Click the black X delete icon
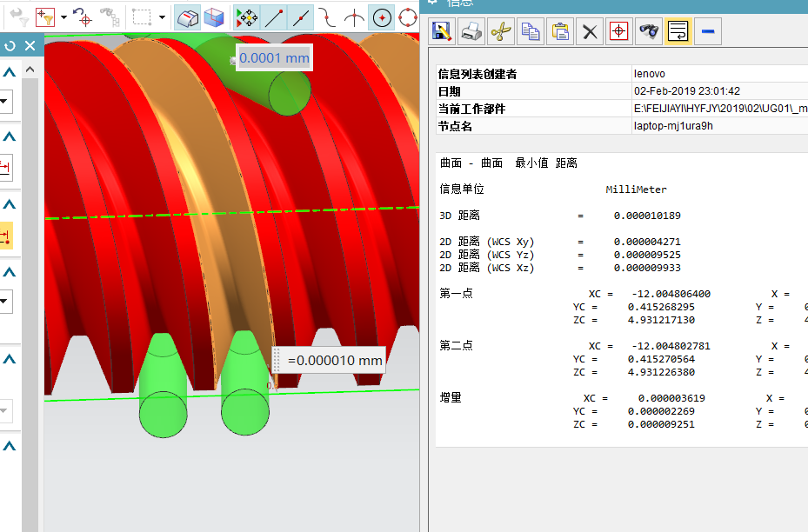This screenshot has width=808, height=532. [x=590, y=31]
